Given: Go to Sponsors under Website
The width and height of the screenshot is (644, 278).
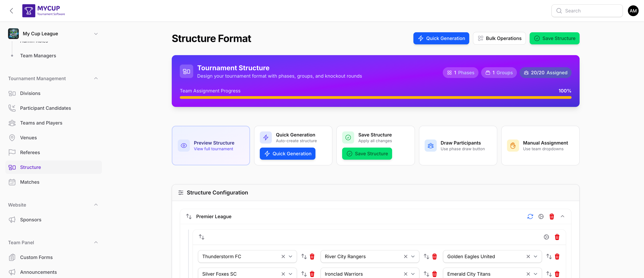Looking at the screenshot, I should pos(31,220).
